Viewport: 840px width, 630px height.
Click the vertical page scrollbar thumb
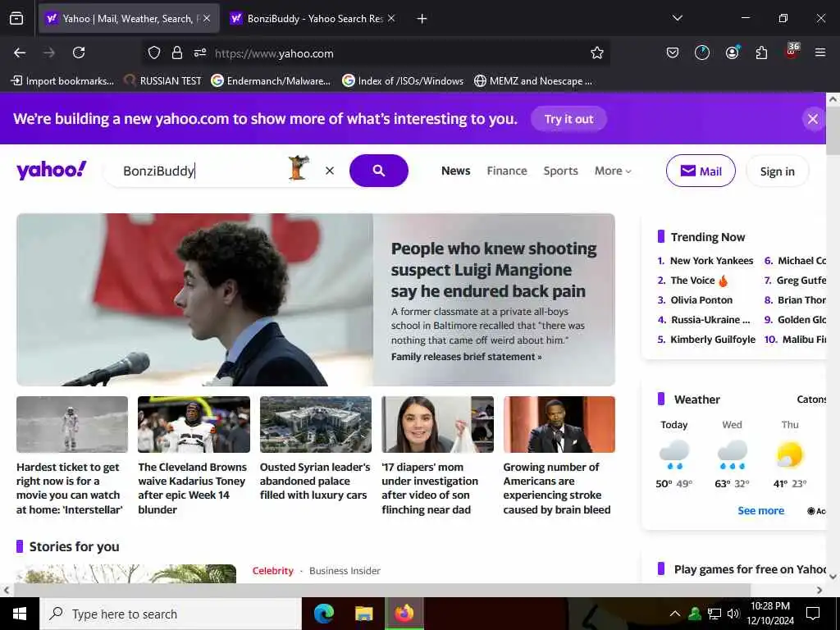point(833,130)
